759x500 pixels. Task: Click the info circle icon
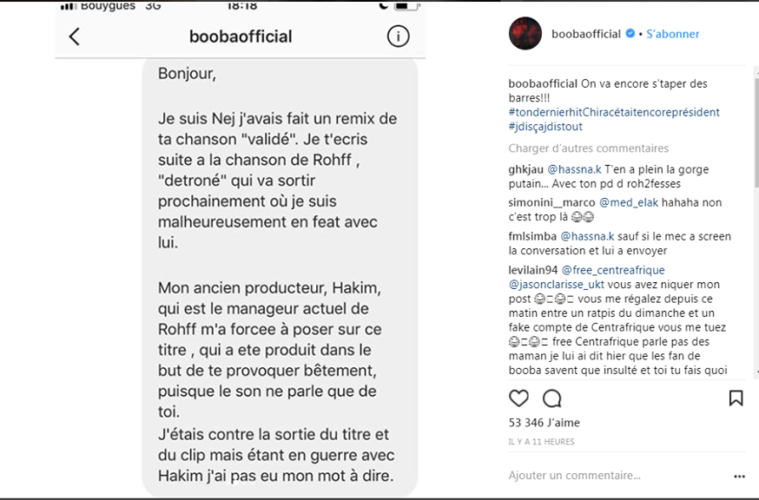pos(397,37)
